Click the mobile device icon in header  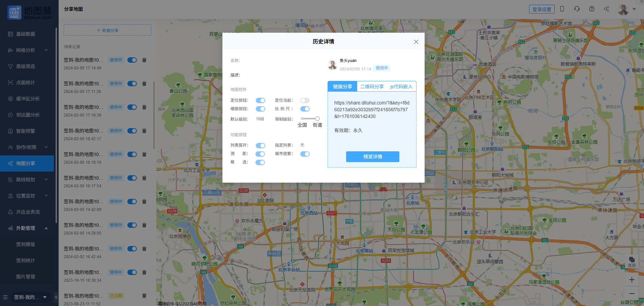562,9
